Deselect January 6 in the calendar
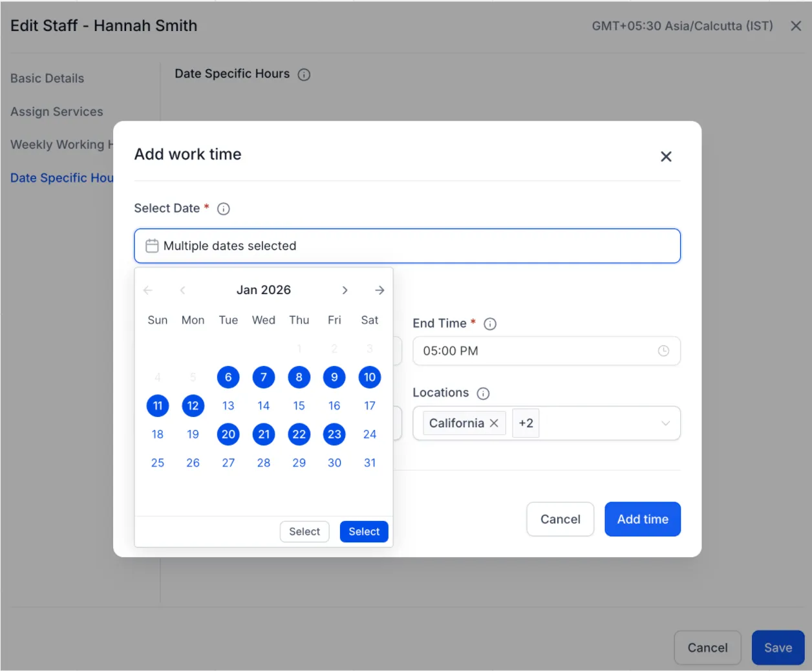 coord(228,377)
